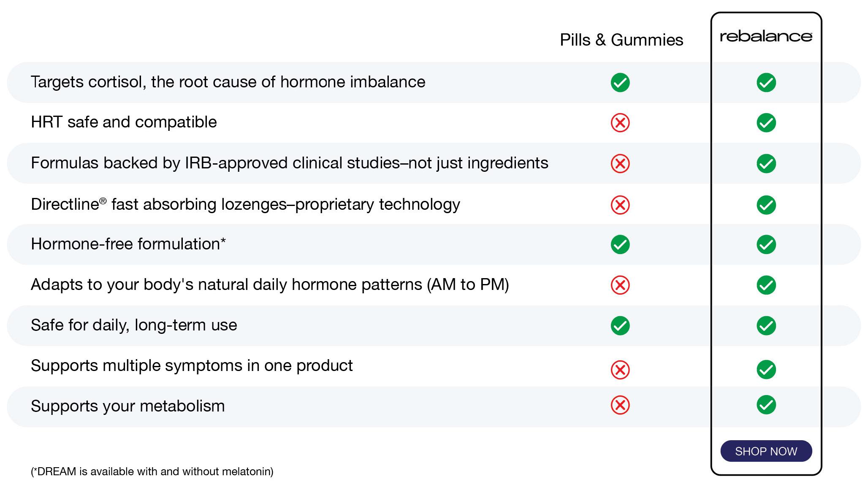This screenshot has width=868, height=490.
Task: Click red X for Directline lozenges row
Action: [x=620, y=205]
